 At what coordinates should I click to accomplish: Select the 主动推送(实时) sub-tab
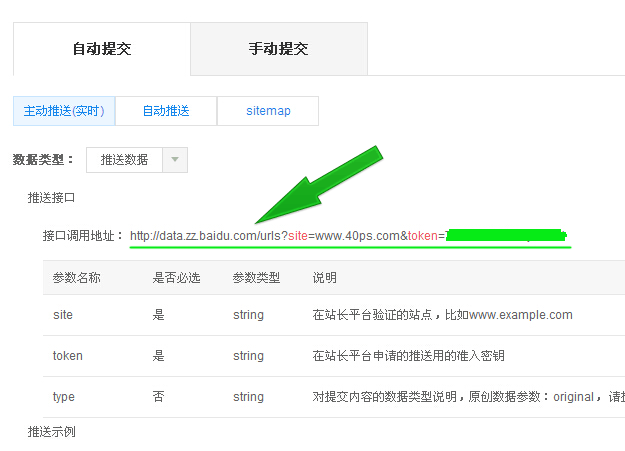coord(64,111)
